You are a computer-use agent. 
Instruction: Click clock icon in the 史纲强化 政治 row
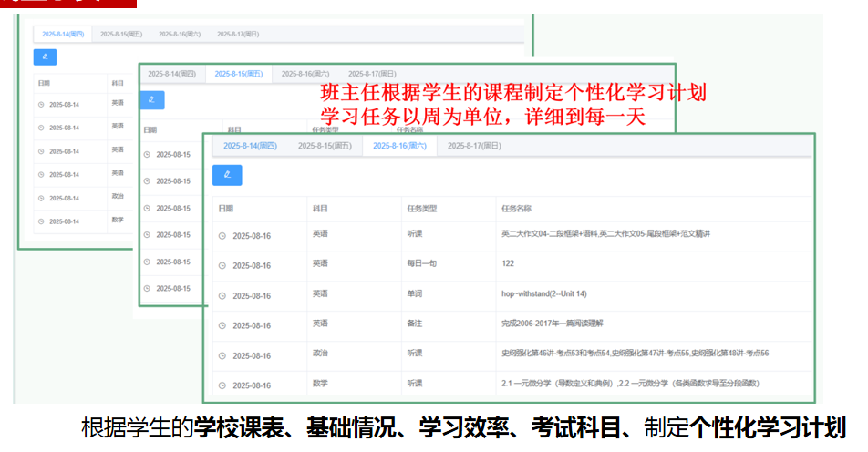pos(222,355)
